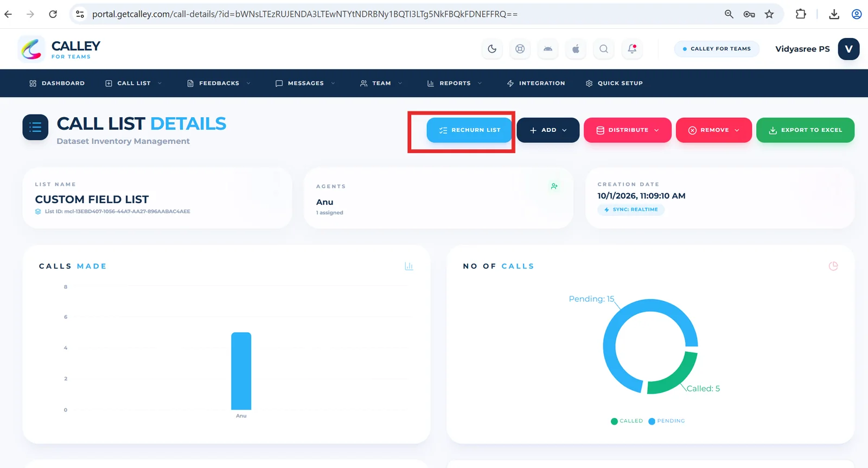The width and height of the screenshot is (868, 468).
Task: Open the Distribute dropdown button
Action: pyautogui.click(x=628, y=130)
